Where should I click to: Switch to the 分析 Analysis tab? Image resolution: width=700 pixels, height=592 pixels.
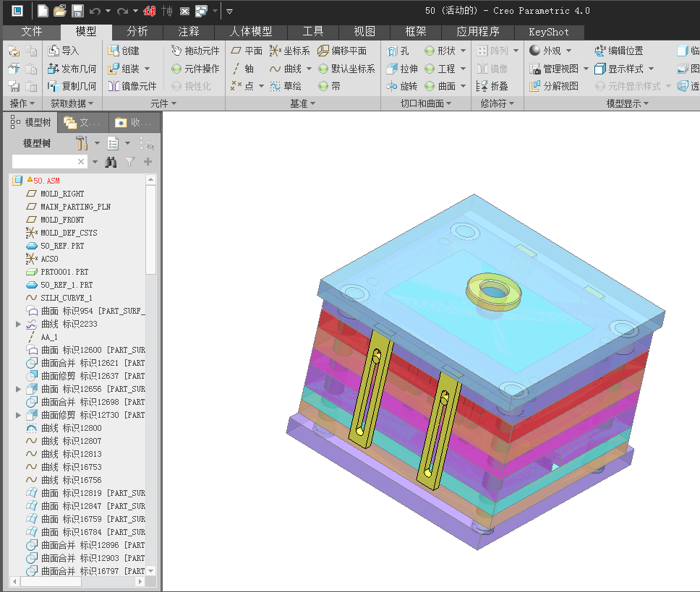coord(137,32)
